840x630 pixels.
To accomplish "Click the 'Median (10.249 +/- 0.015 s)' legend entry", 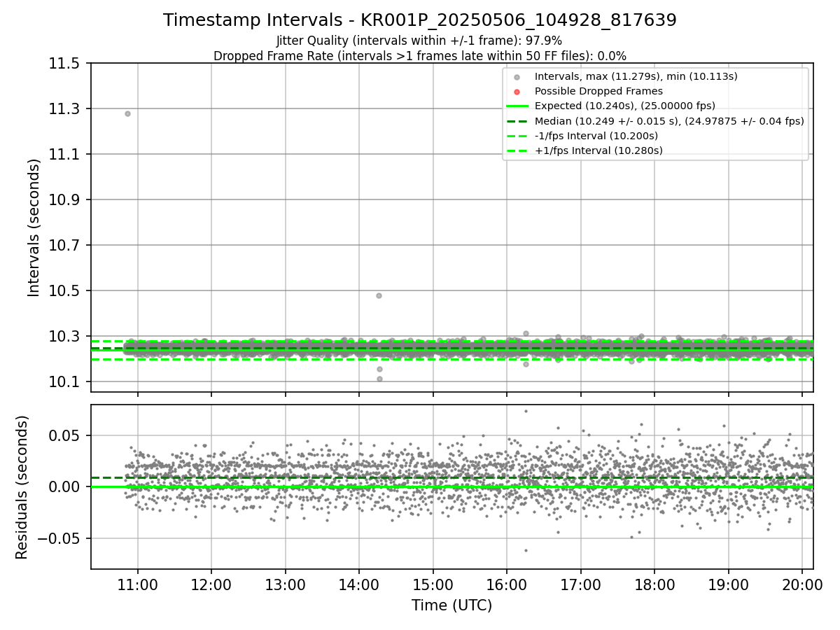I will 669,120.
